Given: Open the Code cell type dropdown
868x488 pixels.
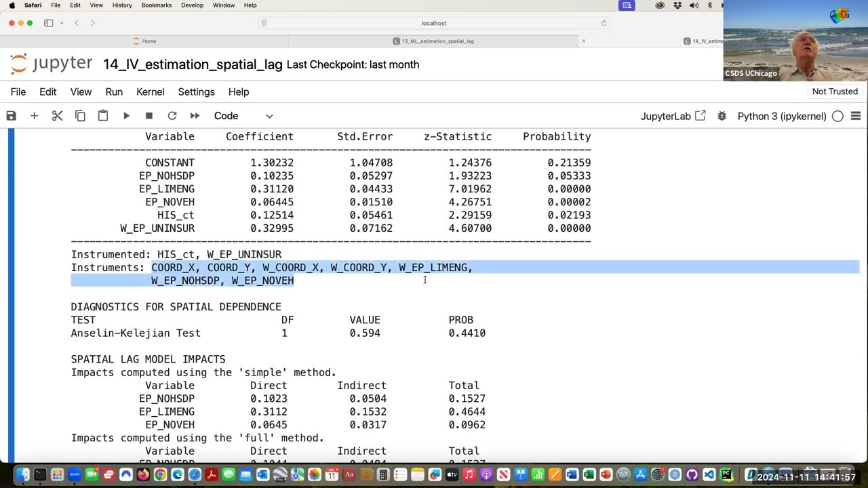Looking at the screenshot, I should (243, 116).
